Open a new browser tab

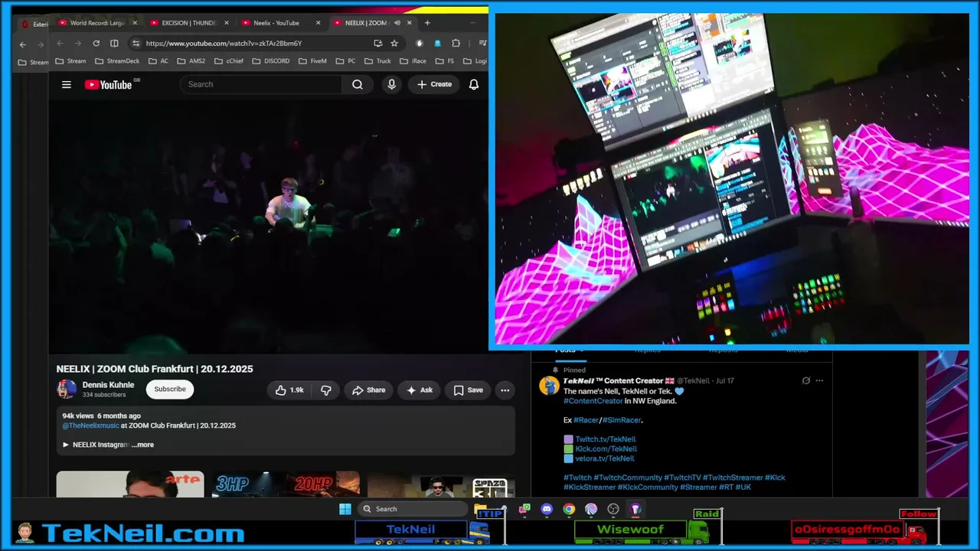coord(427,23)
